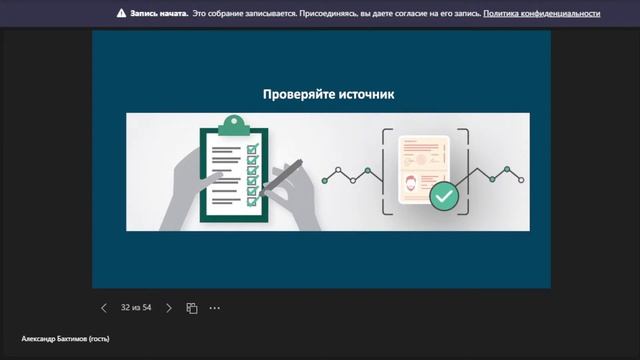This screenshot has height=360, width=640.
Task: Go to the previous slide arrow
Action: (x=104, y=308)
